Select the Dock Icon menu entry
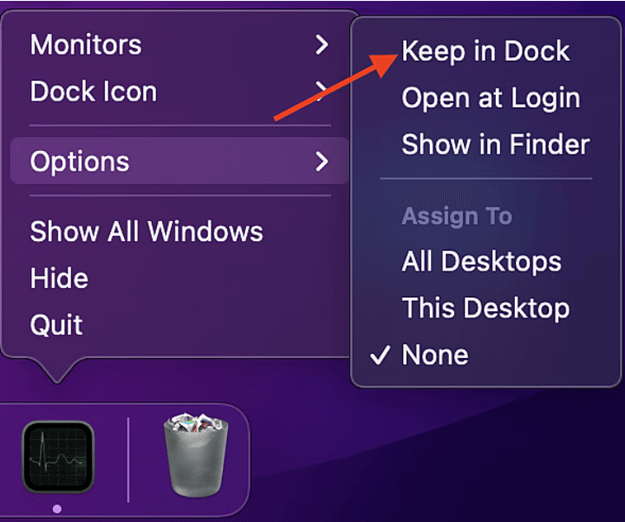 click(93, 92)
